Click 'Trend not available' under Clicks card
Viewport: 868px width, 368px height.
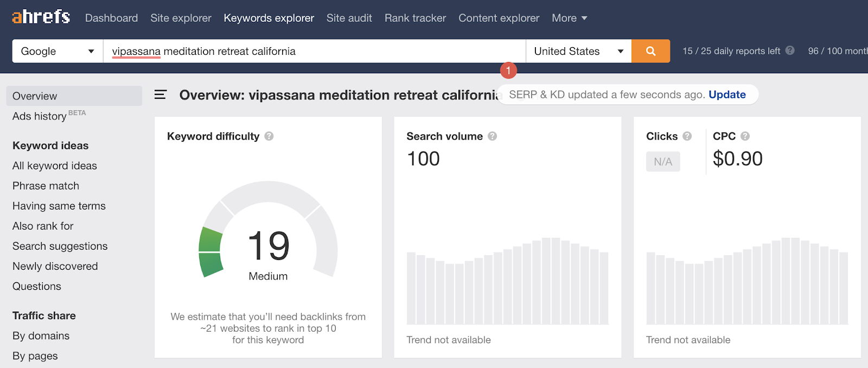click(688, 340)
